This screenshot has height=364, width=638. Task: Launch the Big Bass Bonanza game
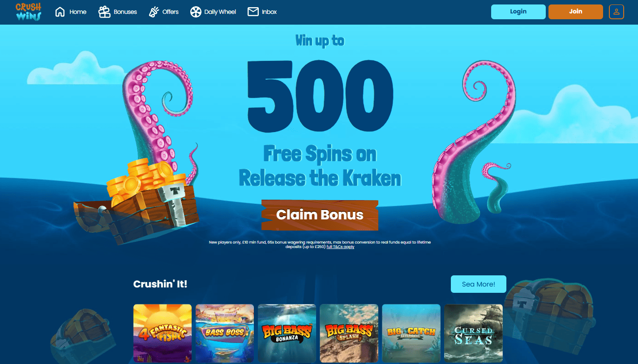287,333
